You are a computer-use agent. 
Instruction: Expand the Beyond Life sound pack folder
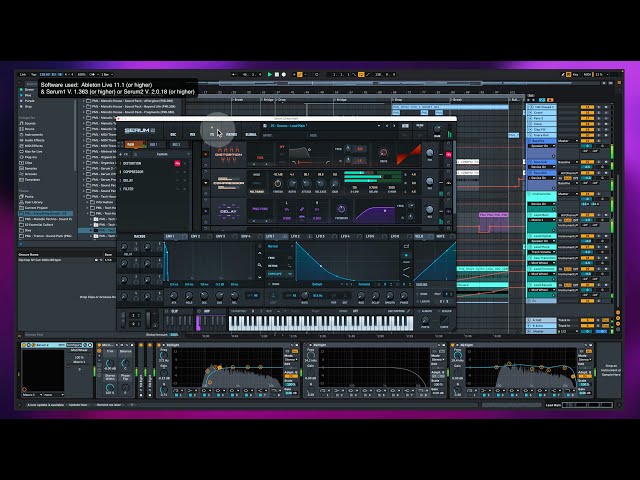click(x=84, y=106)
